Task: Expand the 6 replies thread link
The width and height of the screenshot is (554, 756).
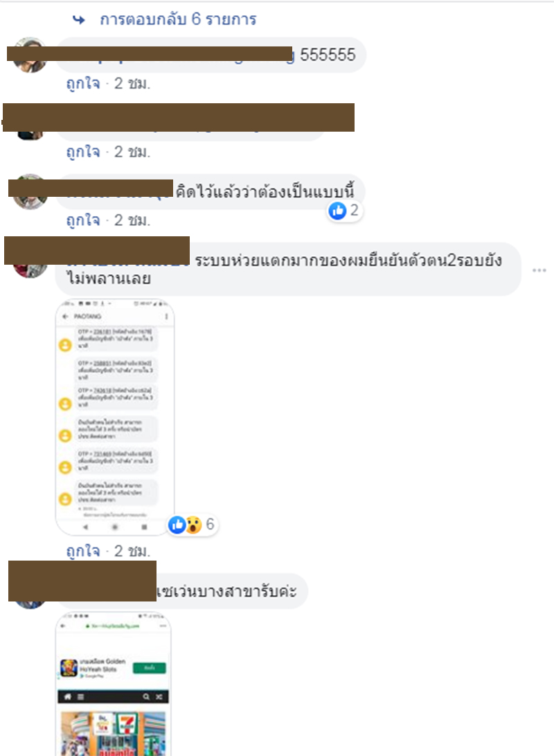Action: tap(178, 19)
